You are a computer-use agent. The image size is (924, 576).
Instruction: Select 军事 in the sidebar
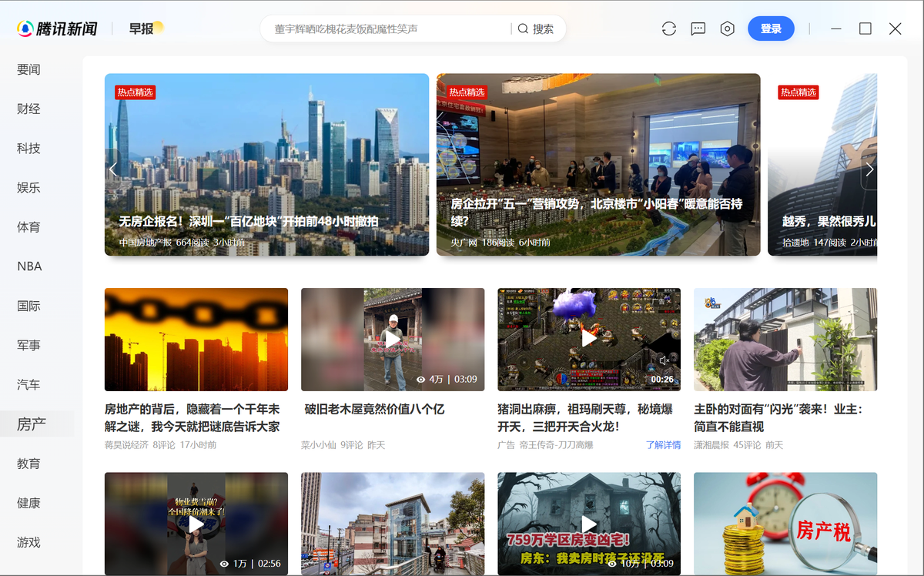[28, 345]
